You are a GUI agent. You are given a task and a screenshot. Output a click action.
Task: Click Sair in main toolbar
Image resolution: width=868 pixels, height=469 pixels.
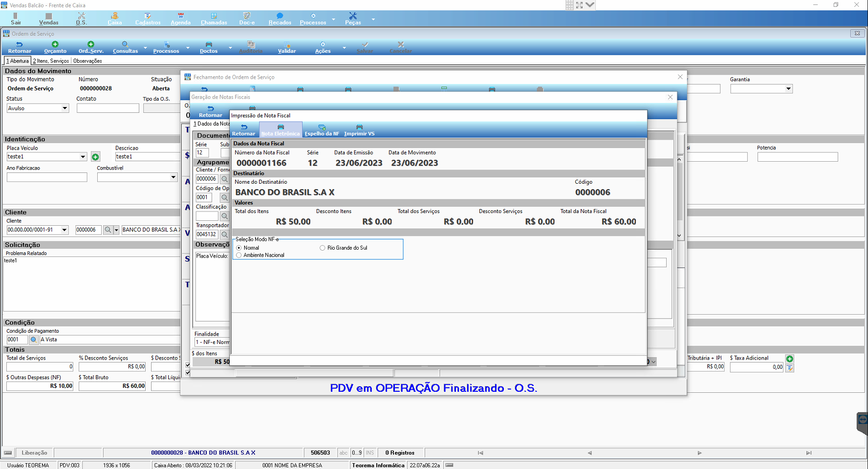(x=16, y=19)
